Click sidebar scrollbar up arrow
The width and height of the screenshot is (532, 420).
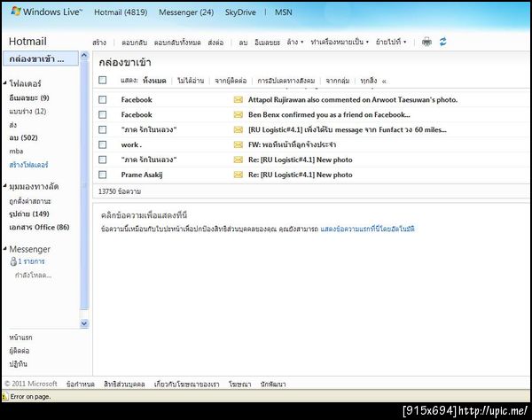(x=84, y=55)
